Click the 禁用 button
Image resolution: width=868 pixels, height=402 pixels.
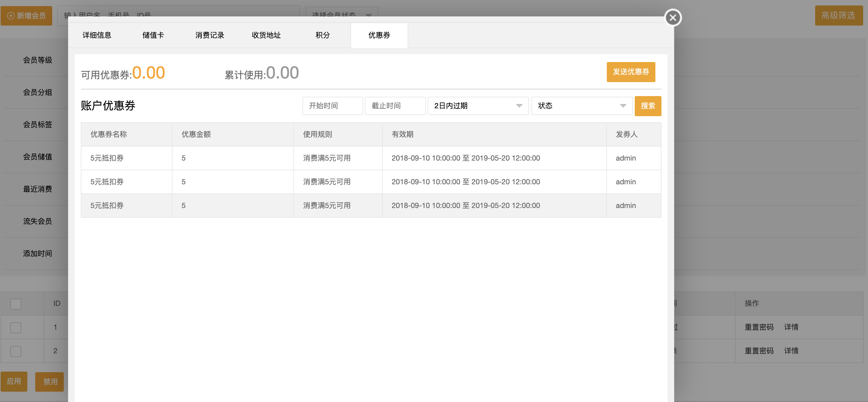coord(50,381)
